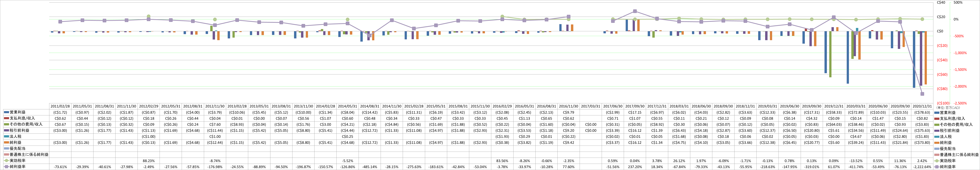Click the blue 営業利益 swatch in the left row header

coord(7,112)
